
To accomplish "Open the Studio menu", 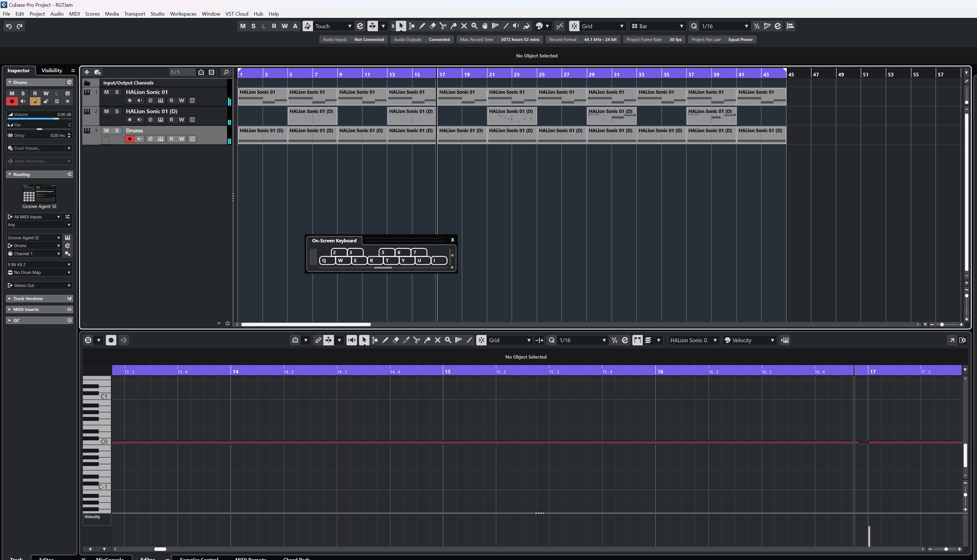I will click(x=157, y=14).
